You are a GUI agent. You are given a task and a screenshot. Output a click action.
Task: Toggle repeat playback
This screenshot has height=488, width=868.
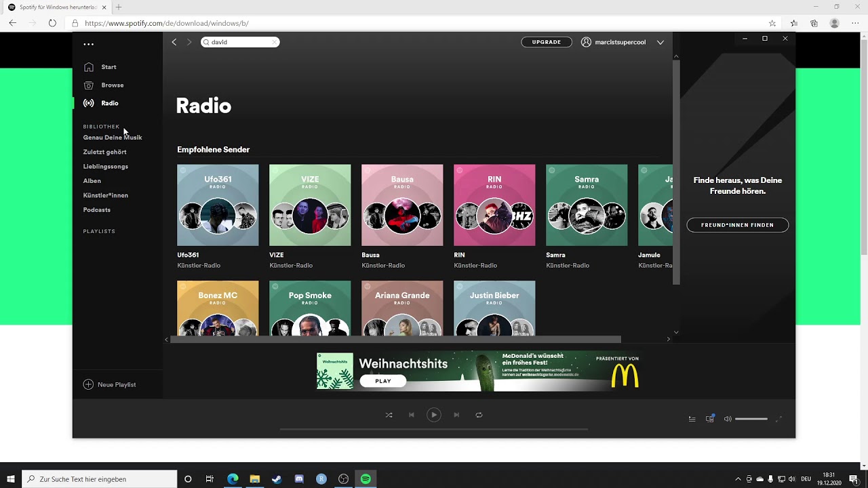pos(479,415)
